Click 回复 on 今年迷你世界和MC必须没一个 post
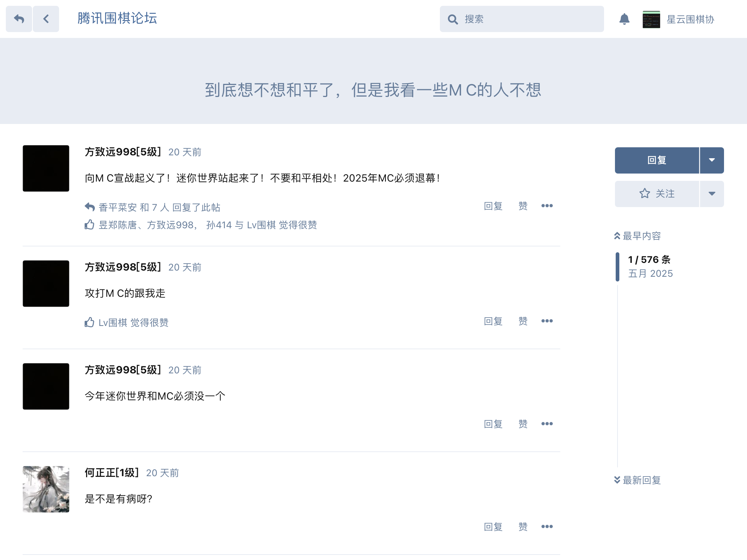Viewport: 747px width, 560px height. pos(493,424)
